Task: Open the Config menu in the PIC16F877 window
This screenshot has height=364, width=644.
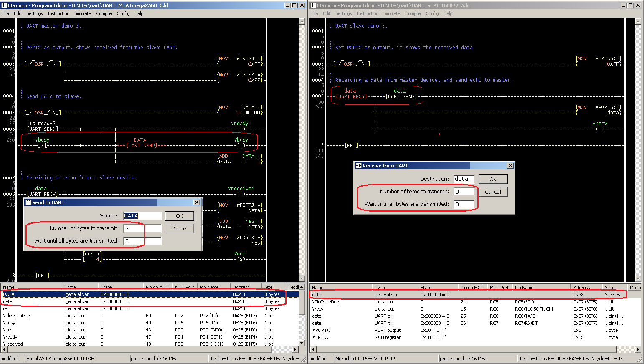Action: 432,13
